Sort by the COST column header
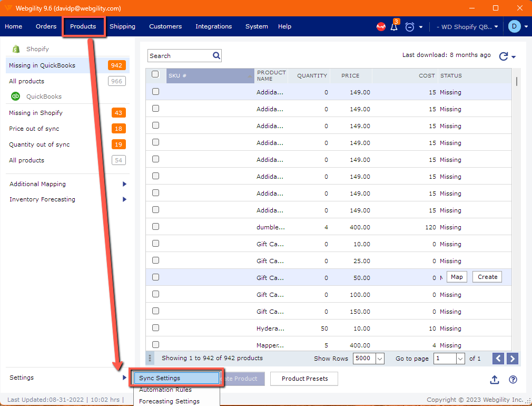 click(x=405, y=76)
